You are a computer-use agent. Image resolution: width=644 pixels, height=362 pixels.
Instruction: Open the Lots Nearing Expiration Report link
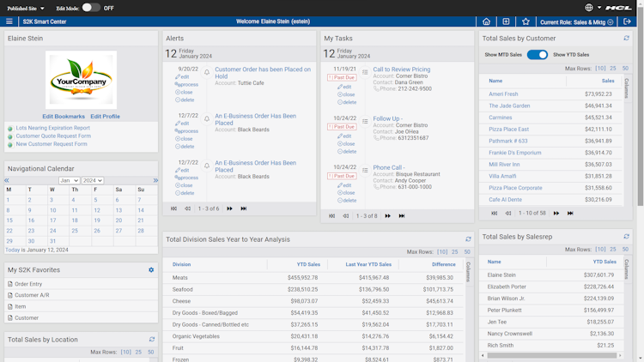(x=52, y=128)
